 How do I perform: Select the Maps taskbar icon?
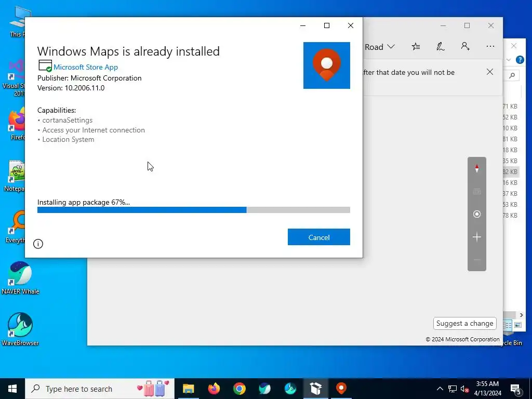(x=341, y=389)
